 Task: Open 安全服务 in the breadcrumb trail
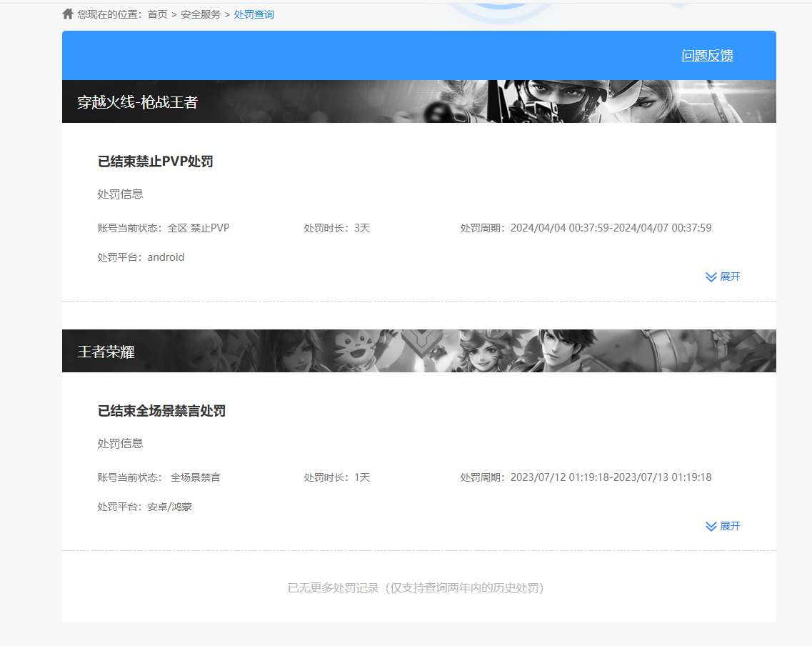[x=201, y=14]
